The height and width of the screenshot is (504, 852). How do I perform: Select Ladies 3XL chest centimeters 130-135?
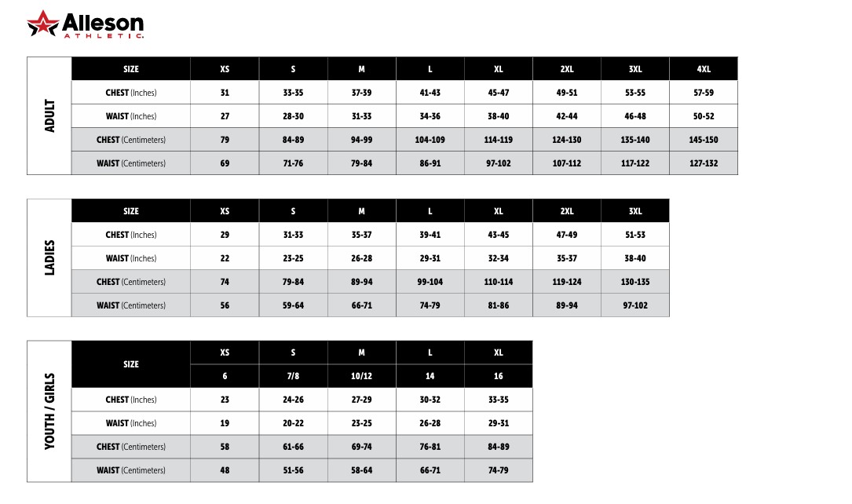click(635, 282)
